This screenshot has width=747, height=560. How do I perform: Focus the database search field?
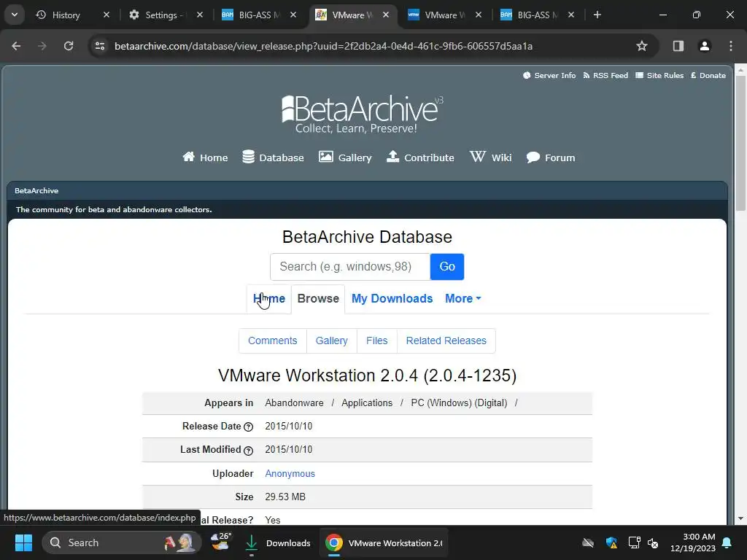pos(350,267)
